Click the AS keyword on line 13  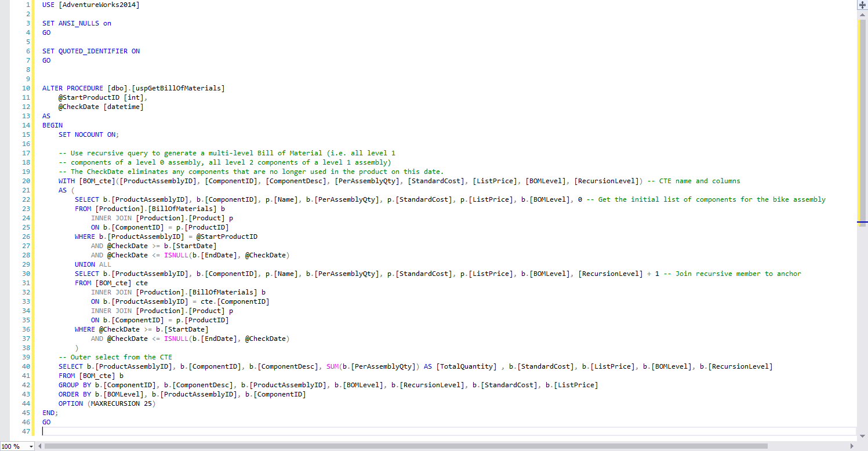pyautogui.click(x=46, y=116)
